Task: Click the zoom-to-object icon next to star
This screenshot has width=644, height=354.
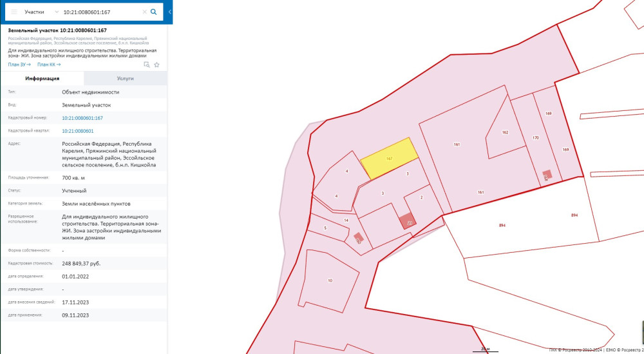Action: point(147,64)
